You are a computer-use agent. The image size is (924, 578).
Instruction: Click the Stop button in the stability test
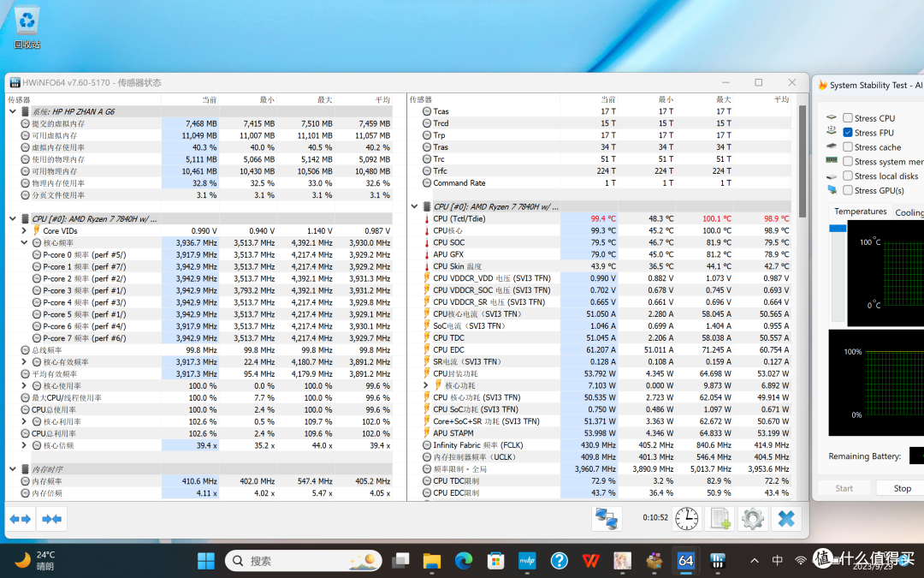click(x=902, y=488)
